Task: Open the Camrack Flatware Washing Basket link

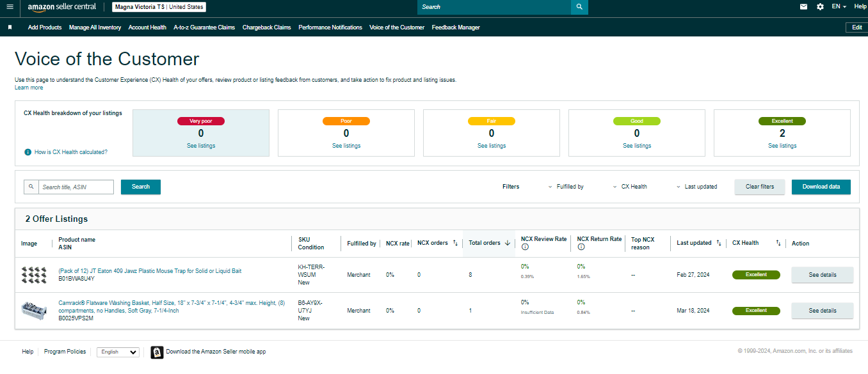Action: [x=172, y=307]
